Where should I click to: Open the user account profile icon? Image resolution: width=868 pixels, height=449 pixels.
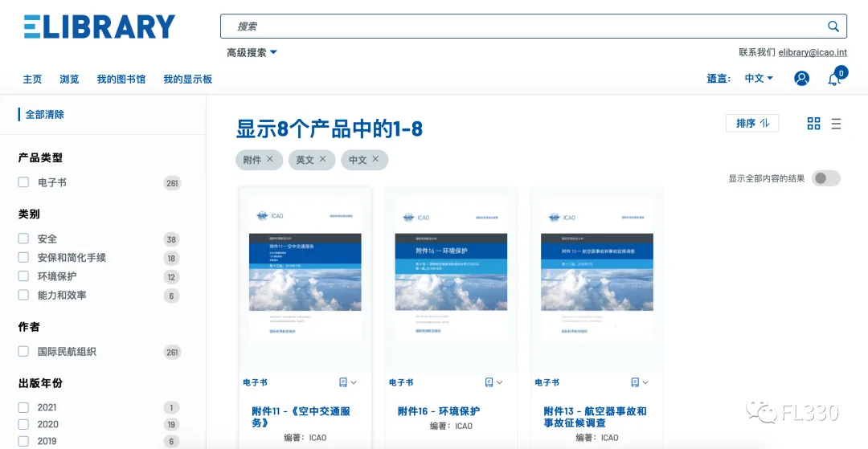[x=801, y=79]
